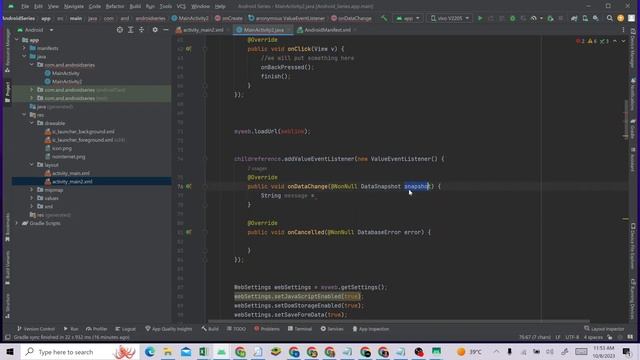Expand Gradle Scripts node

coord(17,223)
